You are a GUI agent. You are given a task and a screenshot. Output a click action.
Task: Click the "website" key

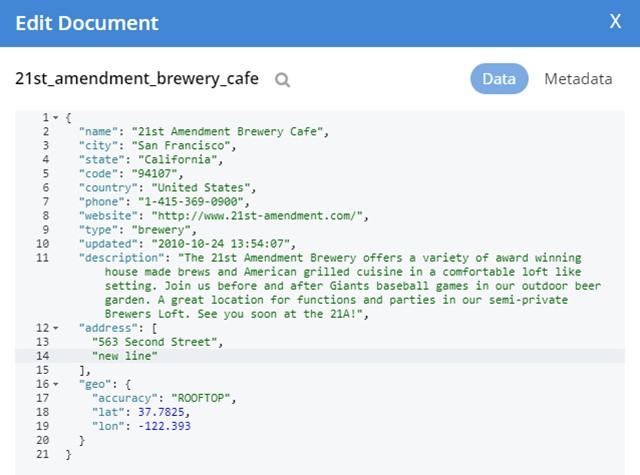pyautogui.click(x=108, y=215)
